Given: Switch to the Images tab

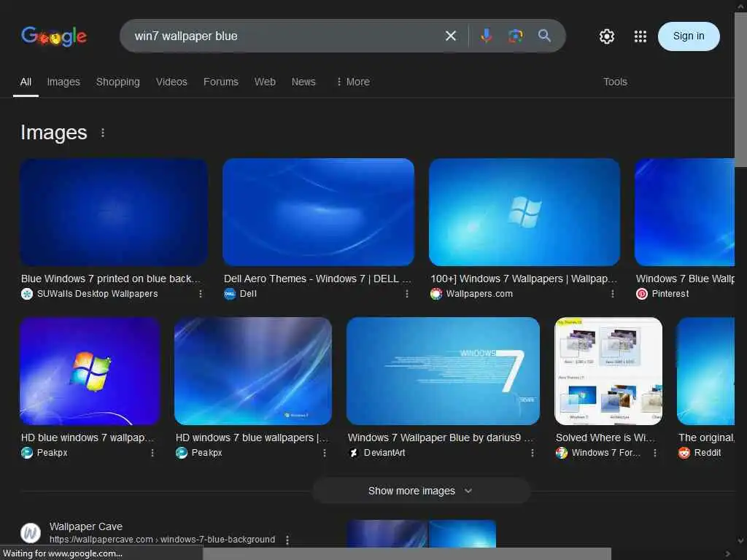Looking at the screenshot, I should point(63,82).
